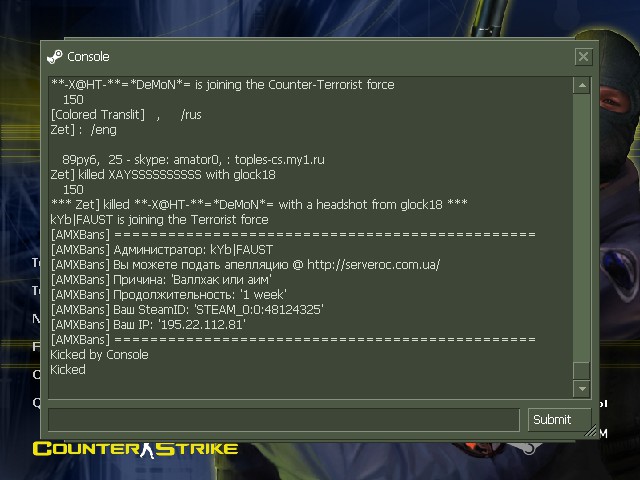Click the serveroc.com.ua URL in the console
640x480 pixels.
[x=373, y=265]
